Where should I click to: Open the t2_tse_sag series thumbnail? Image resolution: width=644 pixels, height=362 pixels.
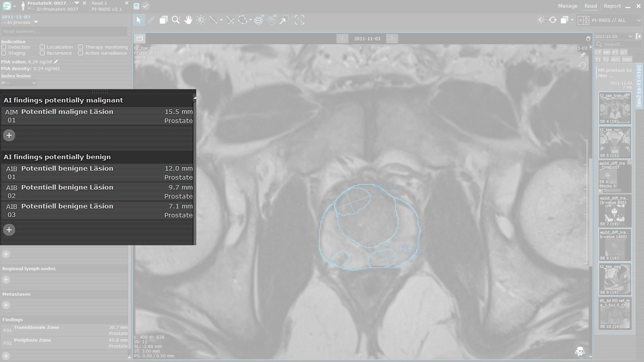(615, 279)
